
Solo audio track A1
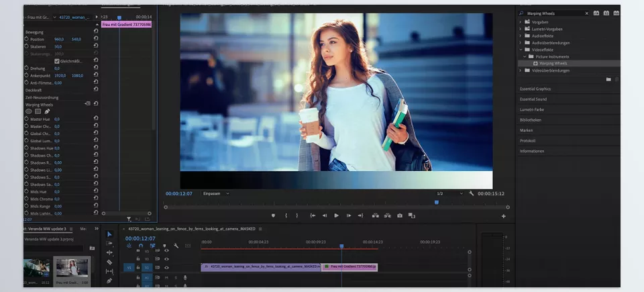pyautogui.click(x=176, y=278)
